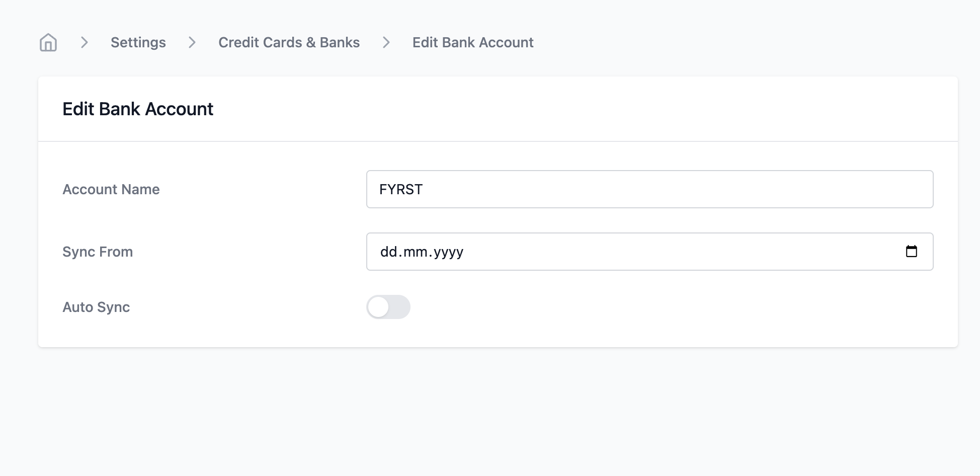Screen dimensions: 980x476
Task: Select the Edit Bank Account breadcrumb item
Action: [x=473, y=42]
